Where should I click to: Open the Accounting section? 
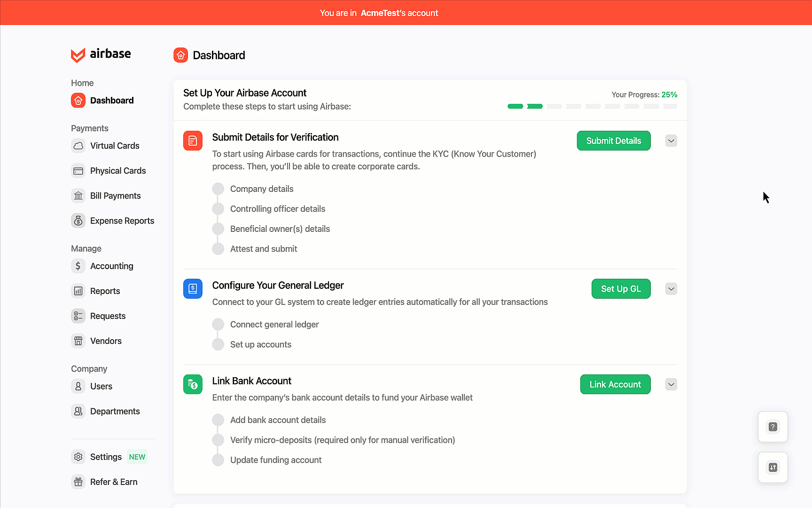coord(102,266)
